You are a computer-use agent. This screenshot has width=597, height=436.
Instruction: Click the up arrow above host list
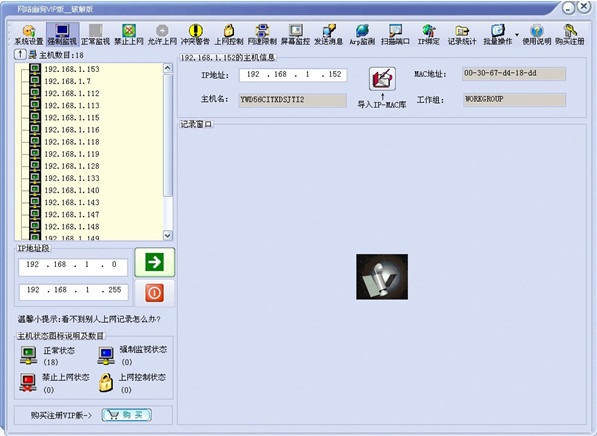click(x=20, y=54)
